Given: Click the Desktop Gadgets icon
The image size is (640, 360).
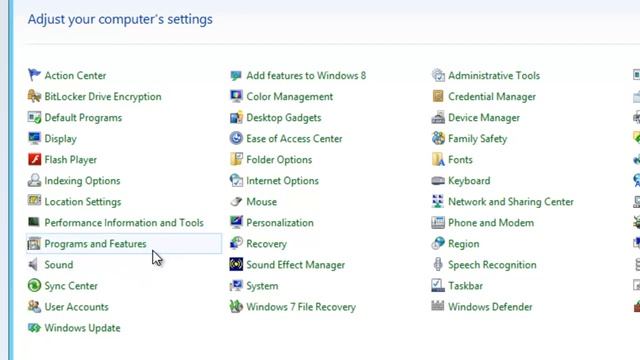Looking at the screenshot, I should coord(236,118).
